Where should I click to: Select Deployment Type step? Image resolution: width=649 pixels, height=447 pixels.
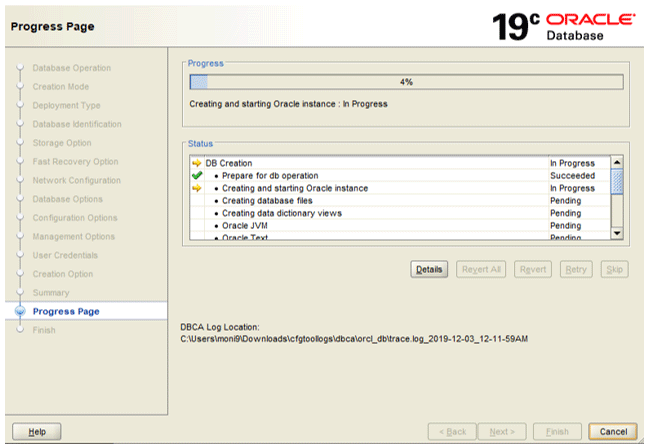click(x=67, y=106)
